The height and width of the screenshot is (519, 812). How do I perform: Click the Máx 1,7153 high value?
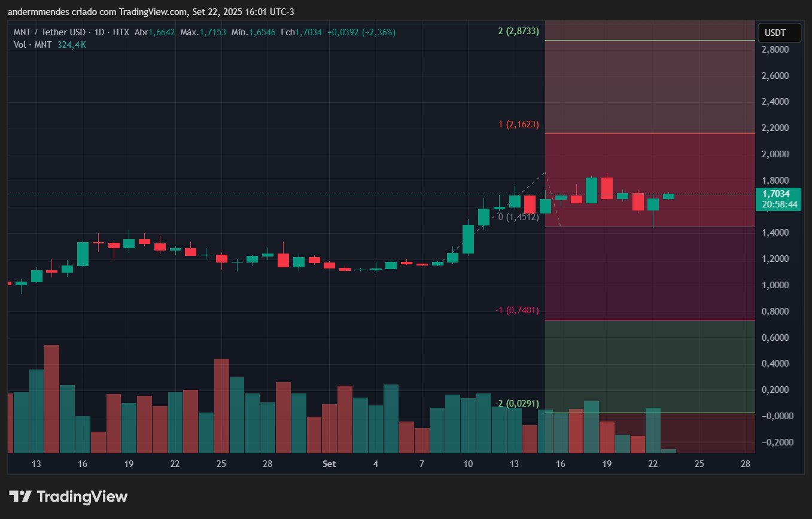pos(212,32)
